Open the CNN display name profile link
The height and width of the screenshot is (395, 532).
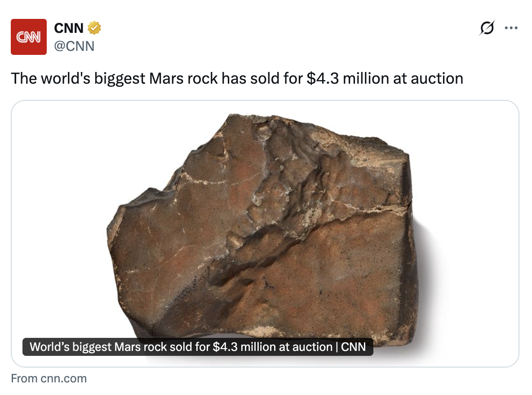(x=69, y=28)
